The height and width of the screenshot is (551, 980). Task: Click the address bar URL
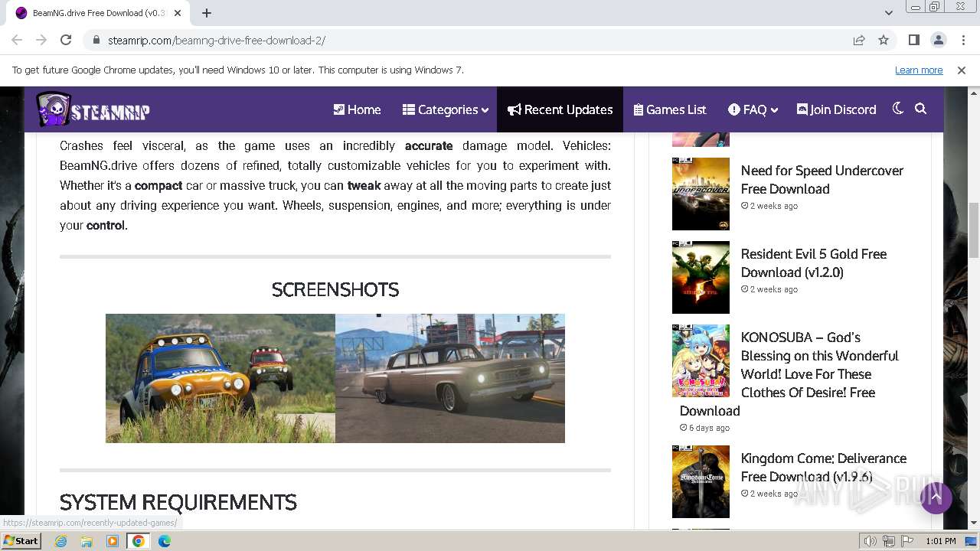click(217, 40)
